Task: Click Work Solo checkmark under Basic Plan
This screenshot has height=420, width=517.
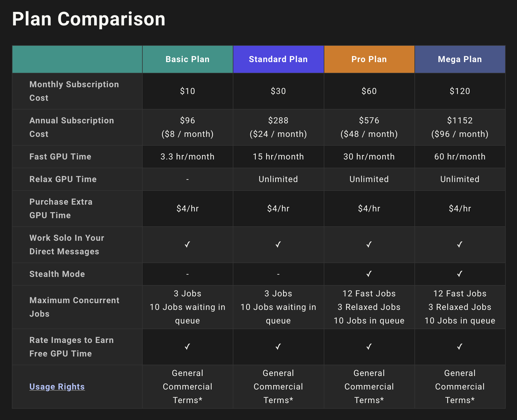Action: pos(188,244)
